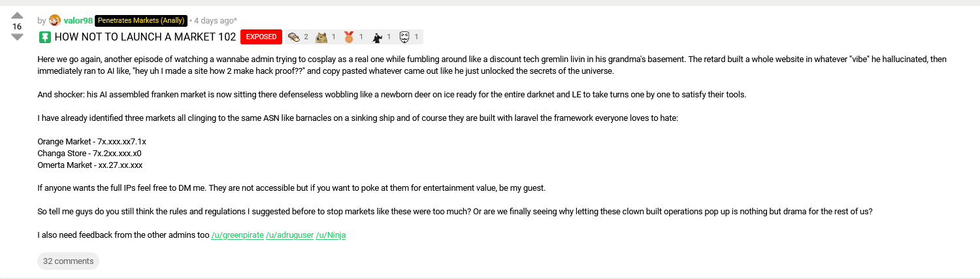Upvote the post with the up arrow
The width and height of the screenshot is (980, 279).
click(17, 16)
